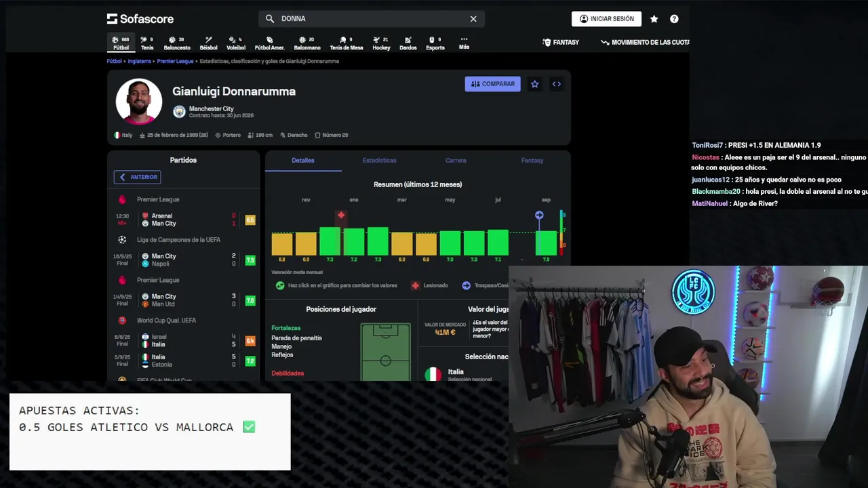
Task: Open the Italia vs Estonia match
Action: tap(183, 361)
